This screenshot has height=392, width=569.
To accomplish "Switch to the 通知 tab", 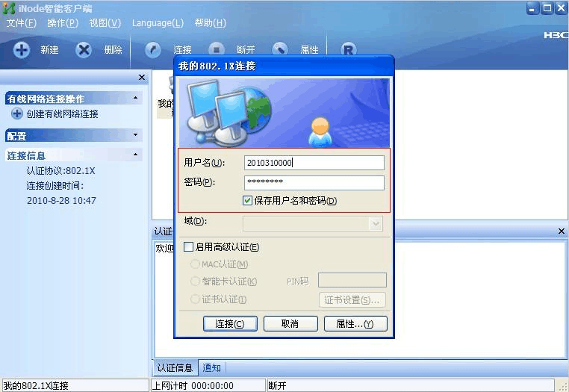I will 211,367.
